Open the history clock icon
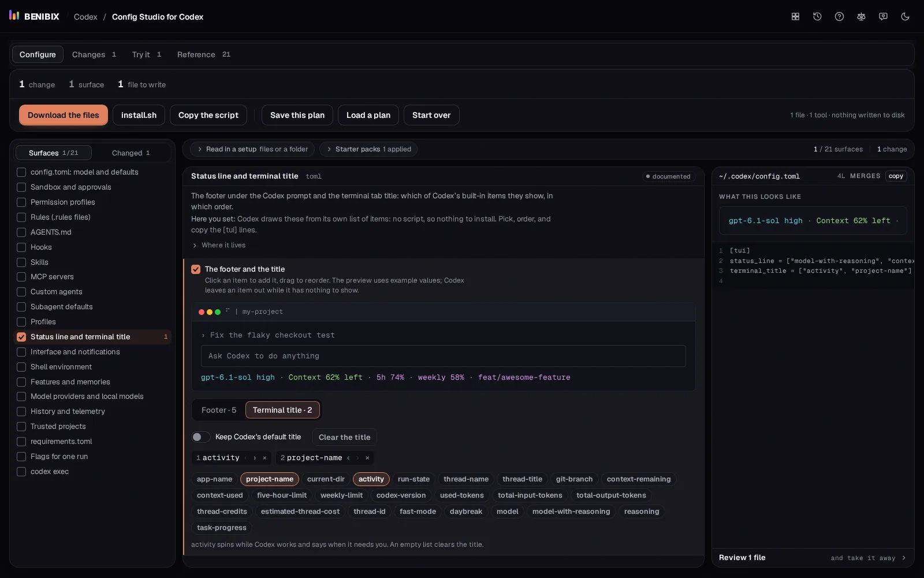Image resolution: width=924 pixels, height=578 pixels. (x=817, y=17)
